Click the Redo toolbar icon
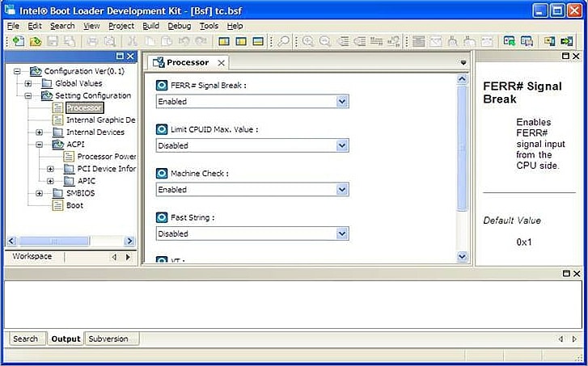Image resolution: width=588 pixels, height=366 pixels. (x=201, y=41)
